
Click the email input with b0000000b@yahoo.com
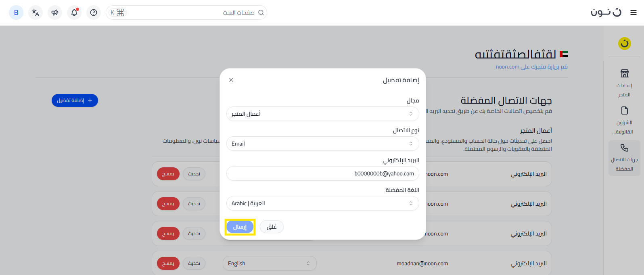(x=323, y=173)
